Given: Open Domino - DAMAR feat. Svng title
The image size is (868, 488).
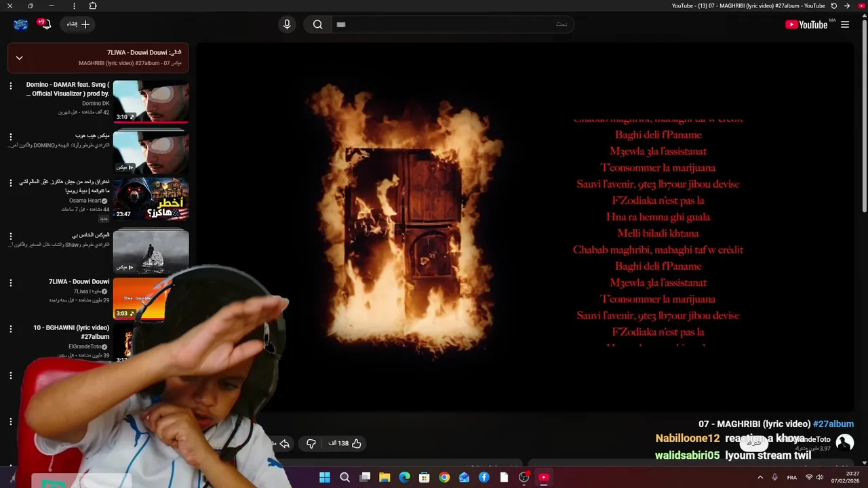Looking at the screenshot, I should coord(67,89).
